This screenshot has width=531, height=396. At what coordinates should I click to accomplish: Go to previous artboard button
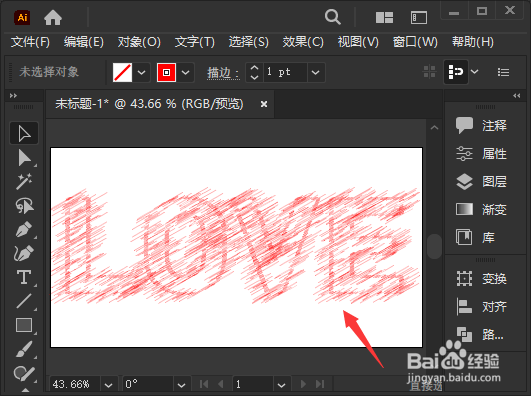(x=221, y=384)
